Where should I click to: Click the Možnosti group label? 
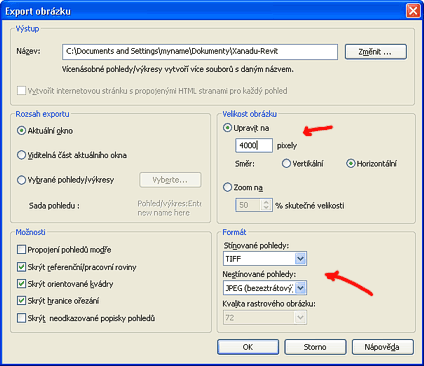point(30,232)
